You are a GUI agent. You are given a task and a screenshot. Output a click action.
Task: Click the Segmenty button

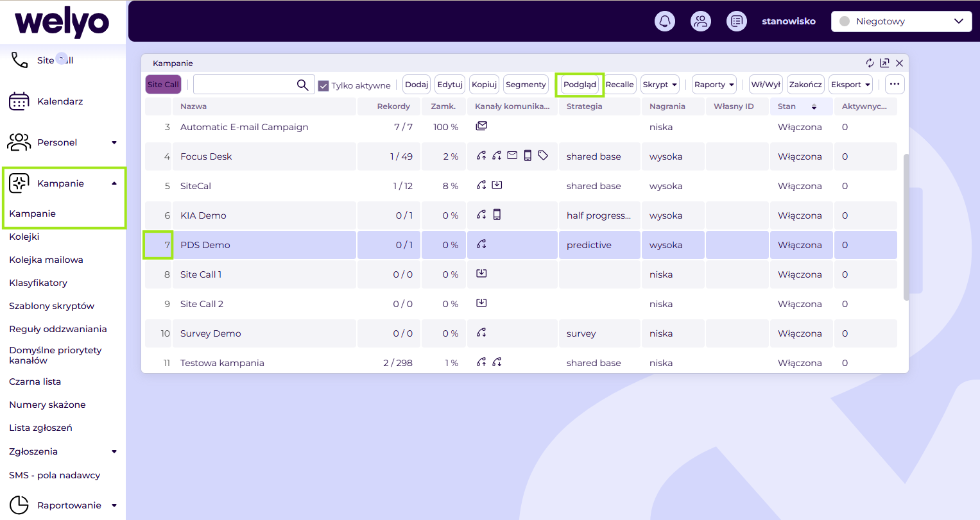526,85
